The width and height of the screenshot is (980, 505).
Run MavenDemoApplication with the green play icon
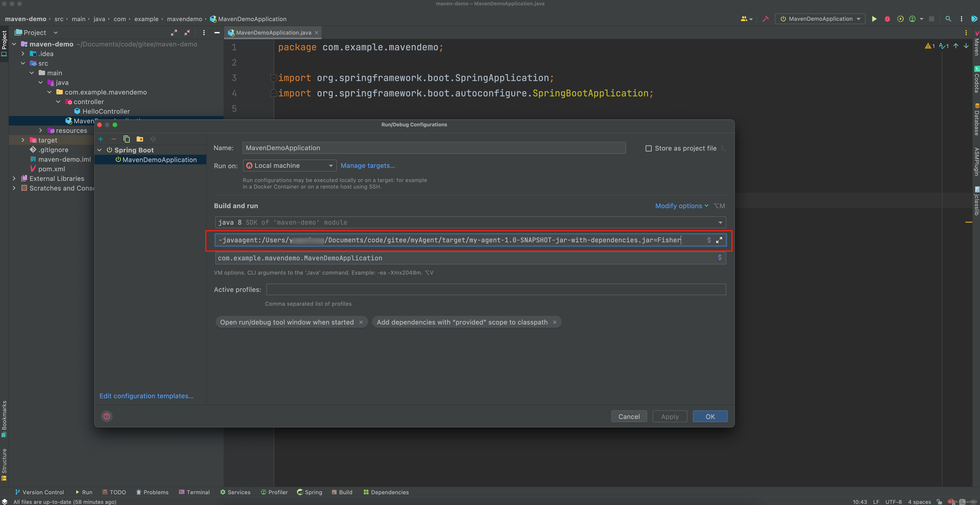pyautogui.click(x=874, y=19)
